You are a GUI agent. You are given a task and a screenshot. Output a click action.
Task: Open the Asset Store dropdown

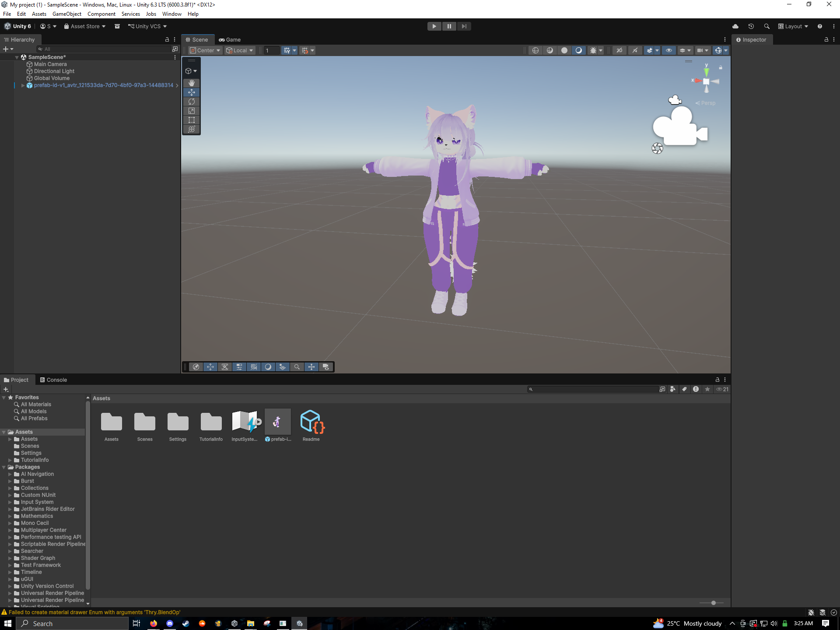(85, 26)
